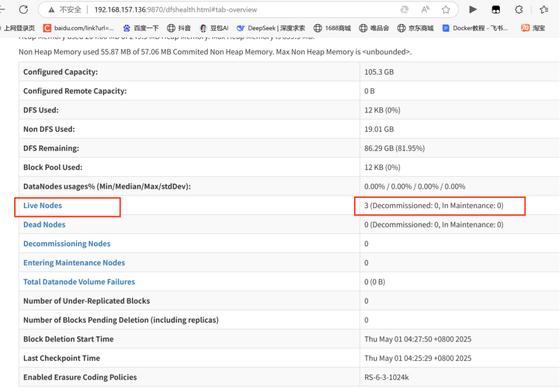
Task: Add this page to favorites star icon
Action: (446, 10)
